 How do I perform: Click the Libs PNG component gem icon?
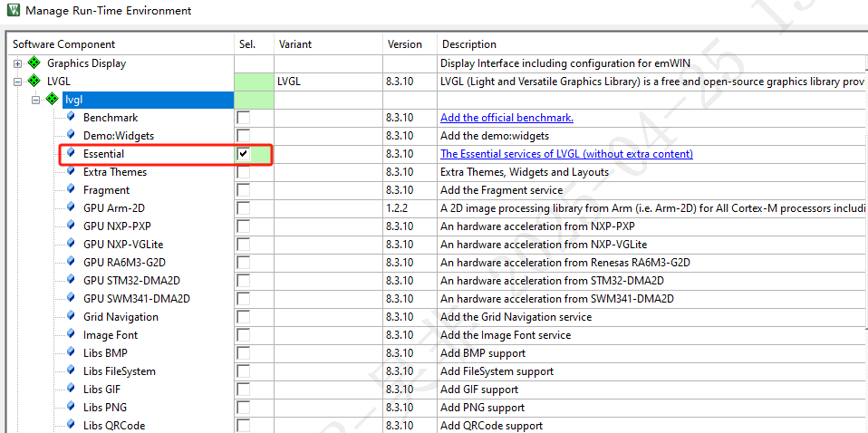pyautogui.click(x=71, y=407)
